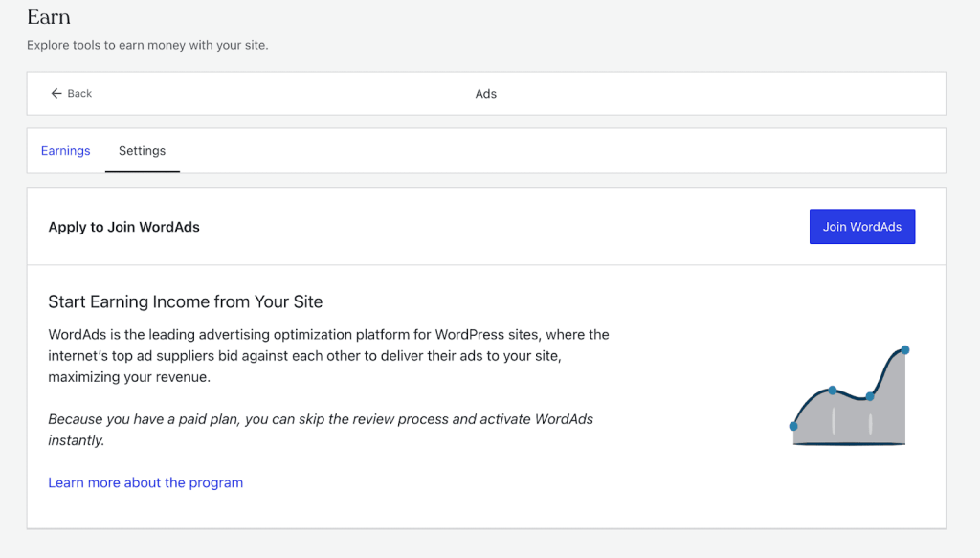Viewport: 980px width, 558px height.
Task: Click the "Ads" header title
Action: click(485, 93)
